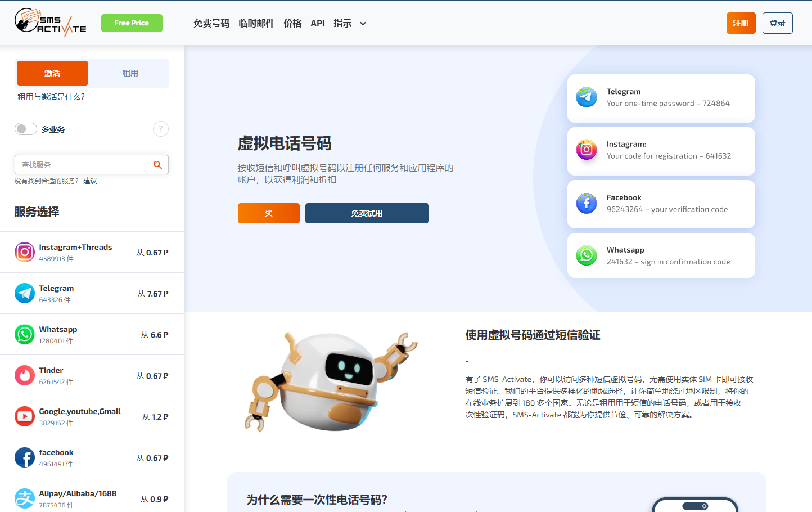Click the SMS Activate logo
Screen dimensions: 812x512
pyautogui.click(x=51, y=23)
